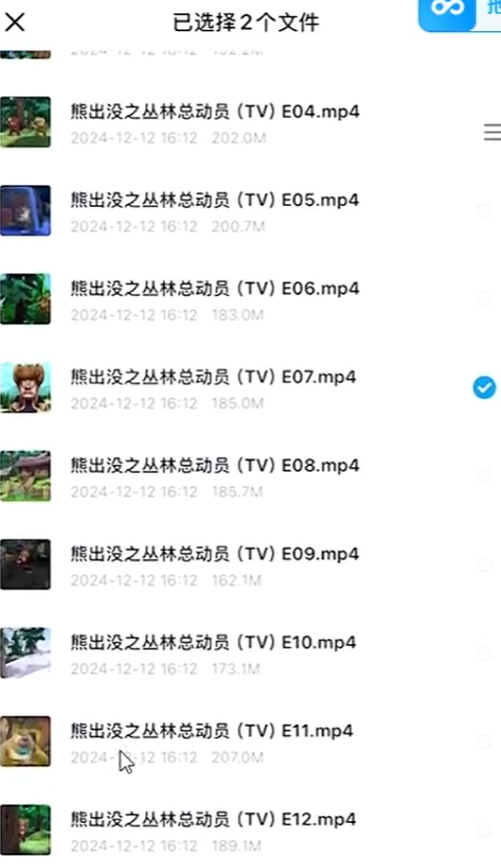Image resolution: width=501 pixels, height=868 pixels.
Task: Open the E04.mp4 video thumbnail
Action: 25,121
